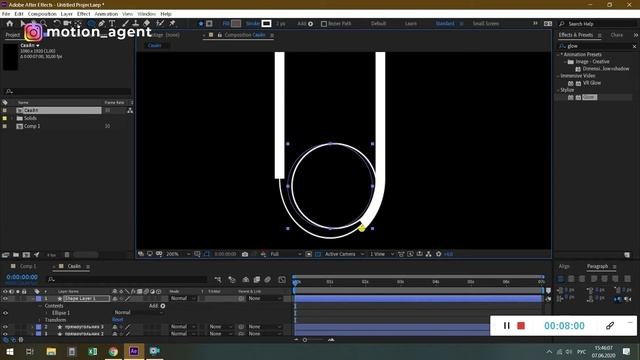
Task: Switch to the Align panel tab
Action: click(x=564, y=266)
